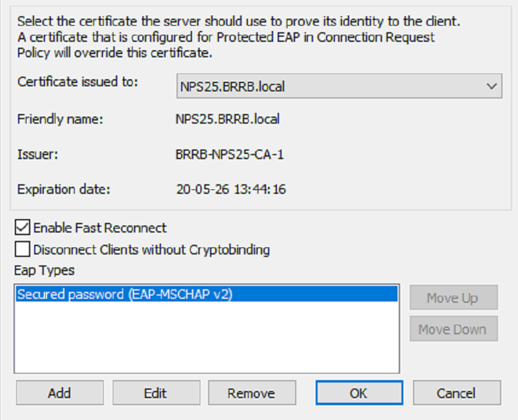
Task: Click Edit for the selected EAP type
Action: (156, 393)
